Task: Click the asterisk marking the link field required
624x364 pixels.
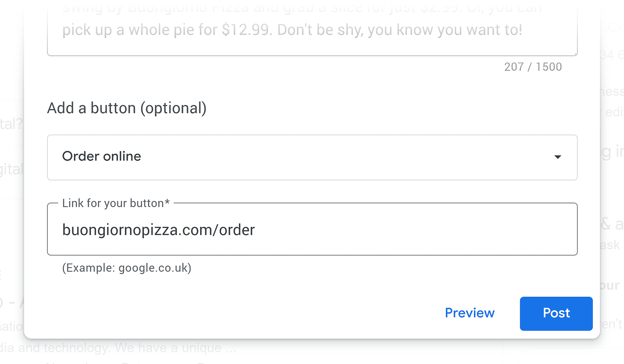Action: tap(168, 203)
